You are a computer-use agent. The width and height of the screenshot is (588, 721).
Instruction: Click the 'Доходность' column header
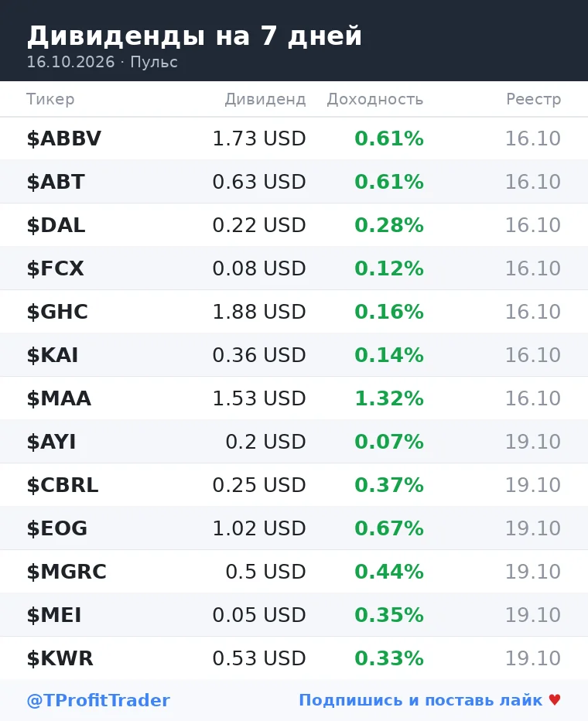[x=375, y=99]
